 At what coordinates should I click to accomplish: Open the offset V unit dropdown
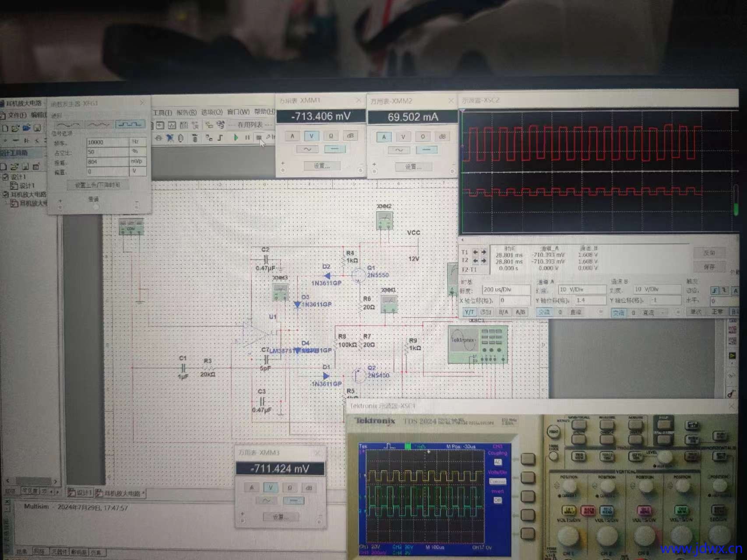138,171
